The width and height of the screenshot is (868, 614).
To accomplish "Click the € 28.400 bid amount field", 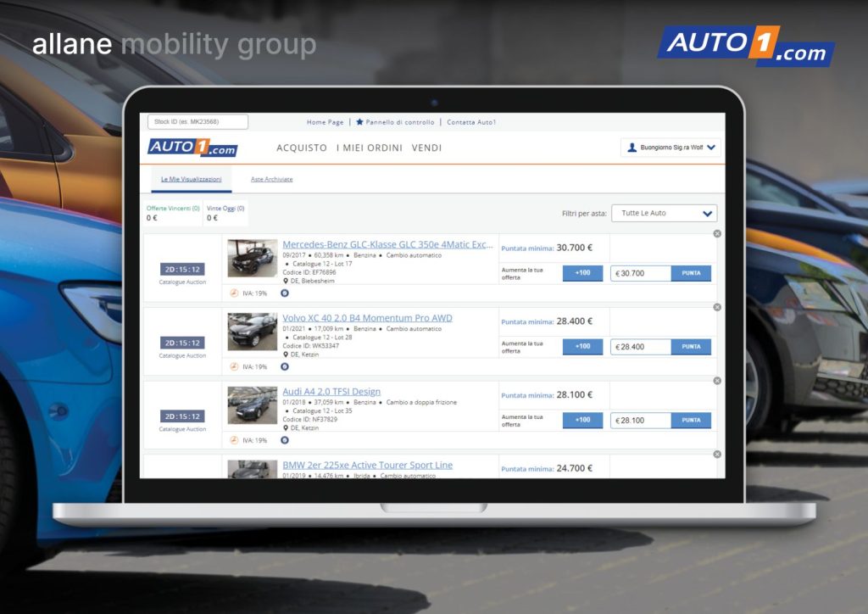I will pos(641,347).
